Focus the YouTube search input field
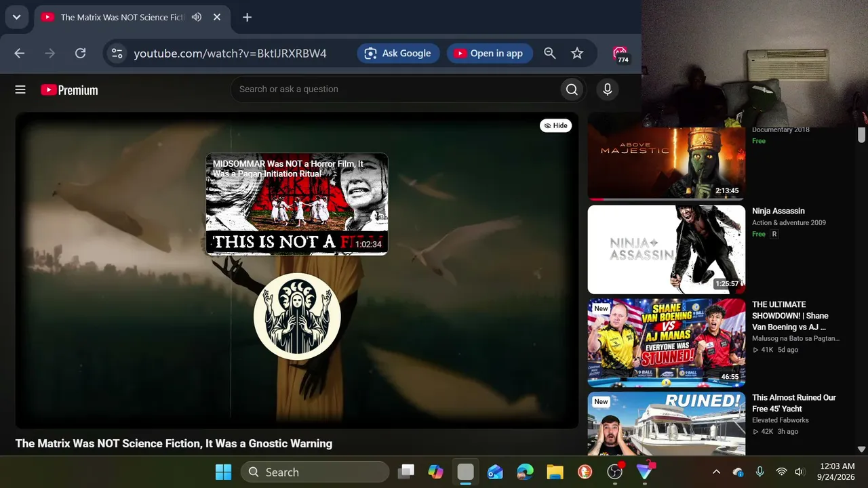This screenshot has width=868, height=488. tap(395, 89)
